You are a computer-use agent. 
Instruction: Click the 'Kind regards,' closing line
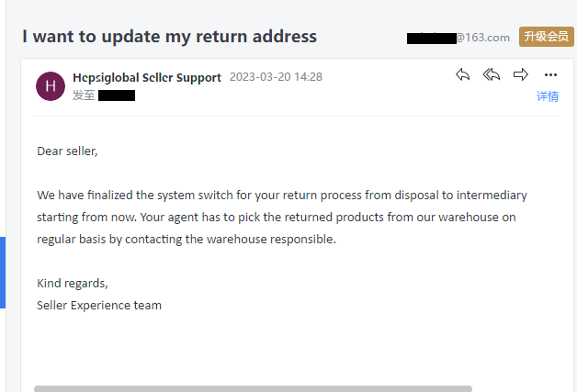tap(73, 284)
